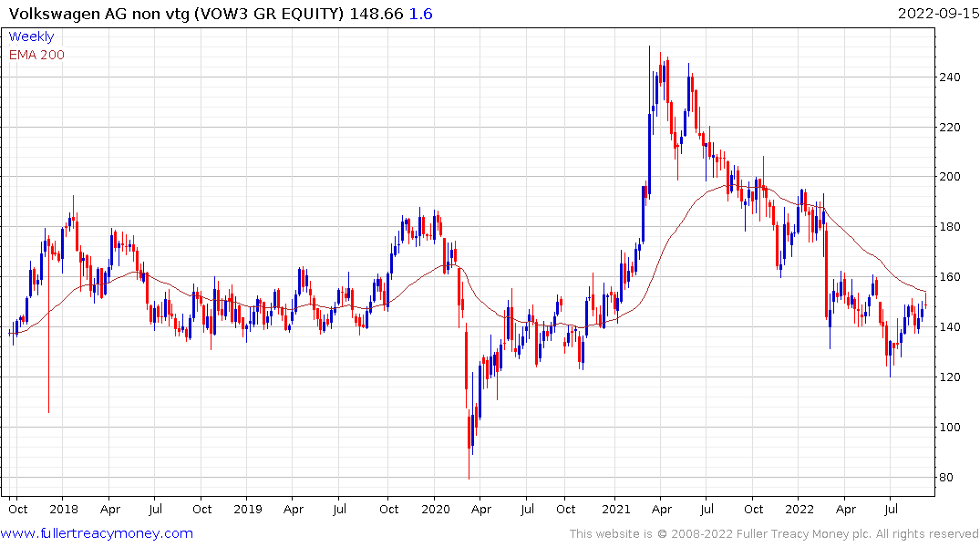Click the 2018 time axis label
This screenshot has width=980, height=547.
pyautogui.click(x=64, y=509)
